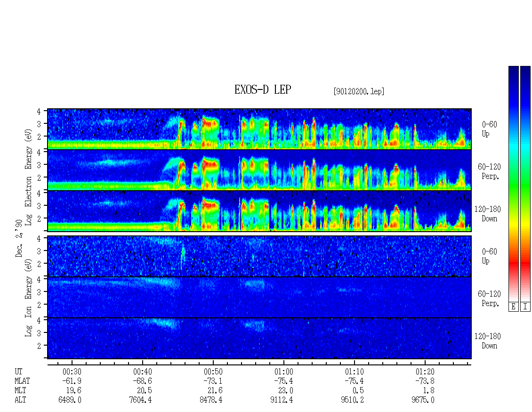Select the MLAT row label
Image resolution: width=532 pixels, height=412 pixels.
click(x=22, y=381)
